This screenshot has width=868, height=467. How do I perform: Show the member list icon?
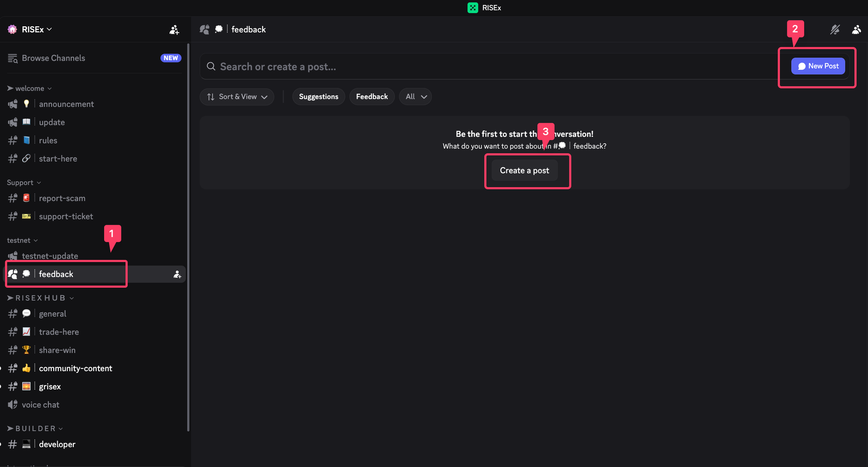point(856,30)
